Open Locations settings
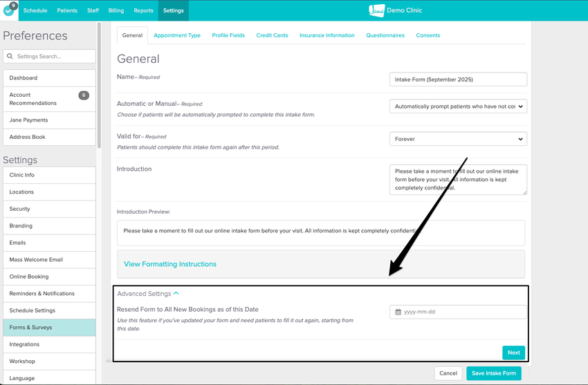The width and height of the screenshot is (588, 385). [49, 191]
